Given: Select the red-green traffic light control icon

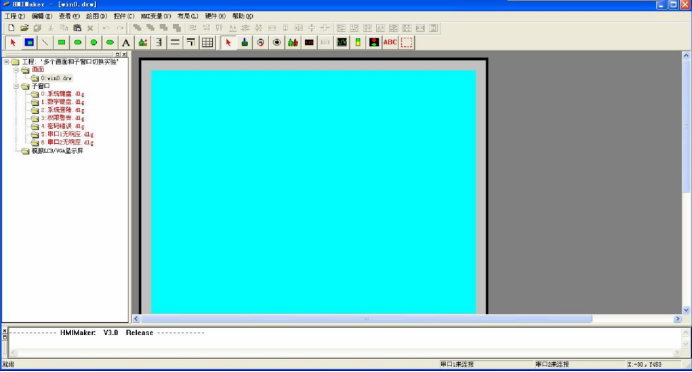Looking at the screenshot, I should click(374, 42).
